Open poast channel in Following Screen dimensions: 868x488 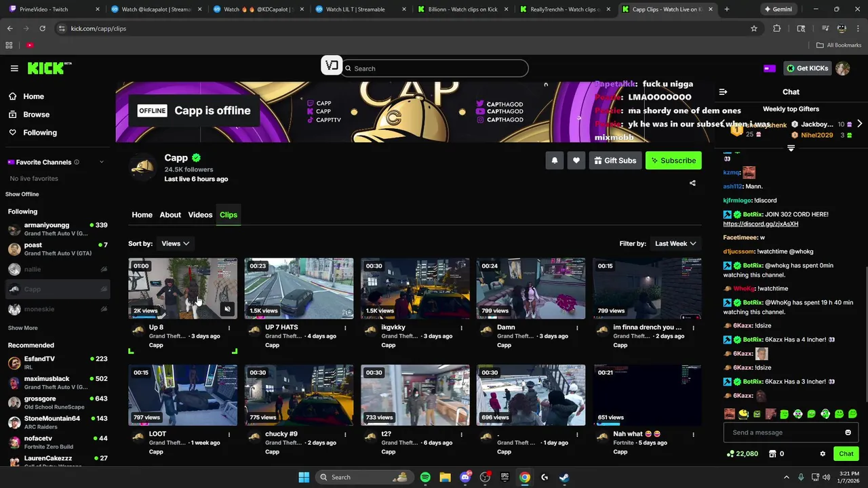point(58,249)
